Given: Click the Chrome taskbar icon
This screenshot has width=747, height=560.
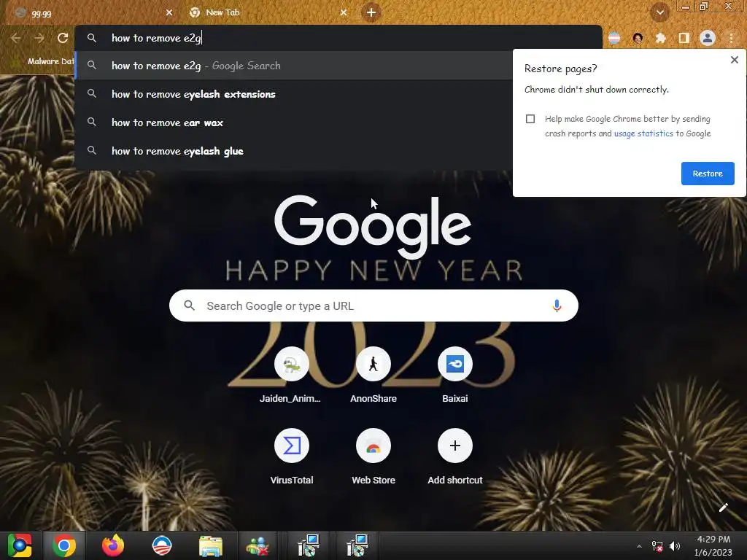Looking at the screenshot, I should (x=64, y=545).
